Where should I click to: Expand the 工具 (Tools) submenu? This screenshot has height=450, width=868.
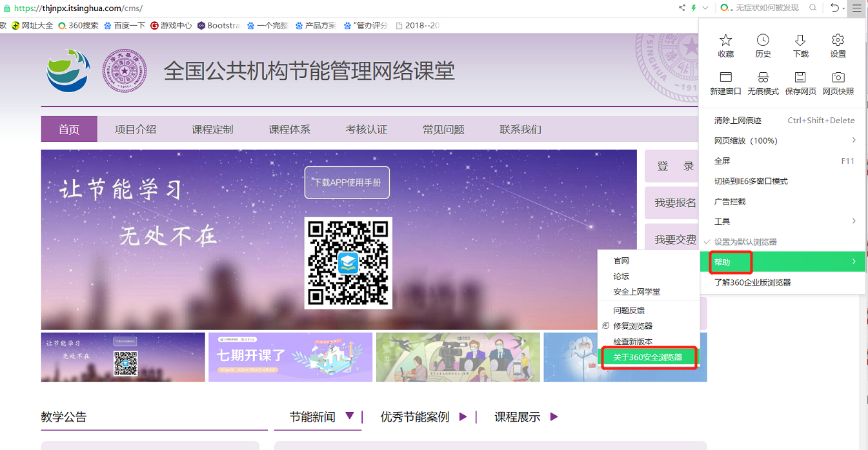(x=723, y=221)
